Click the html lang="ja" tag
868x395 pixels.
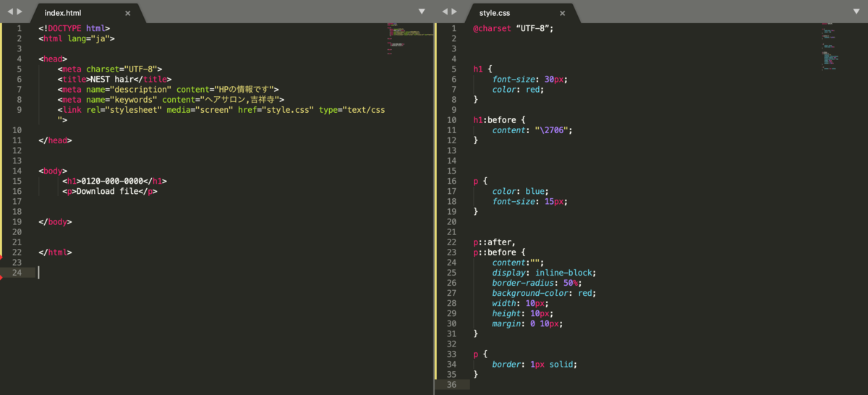[77, 38]
